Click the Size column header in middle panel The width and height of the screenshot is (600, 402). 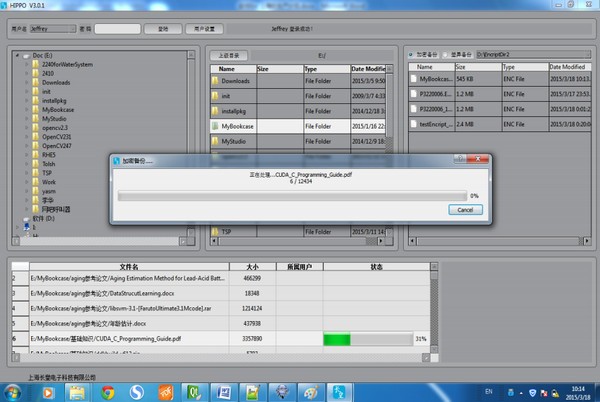(278, 69)
